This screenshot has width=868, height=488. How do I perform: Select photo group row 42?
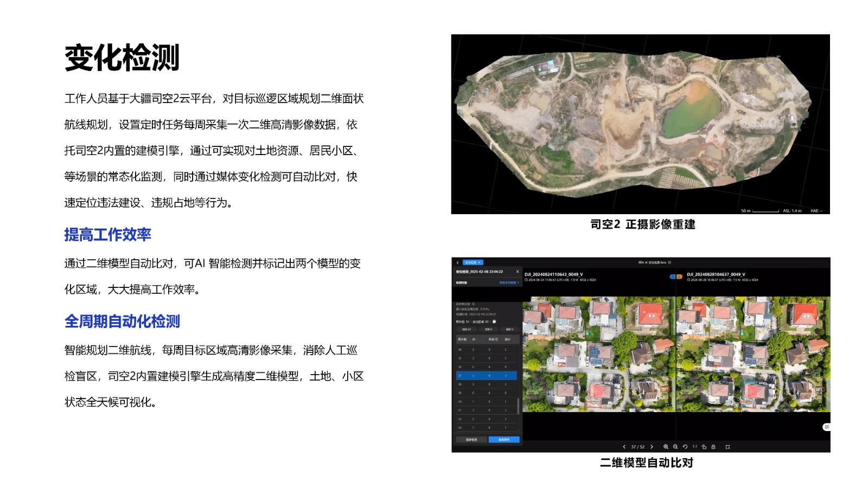(487, 419)
